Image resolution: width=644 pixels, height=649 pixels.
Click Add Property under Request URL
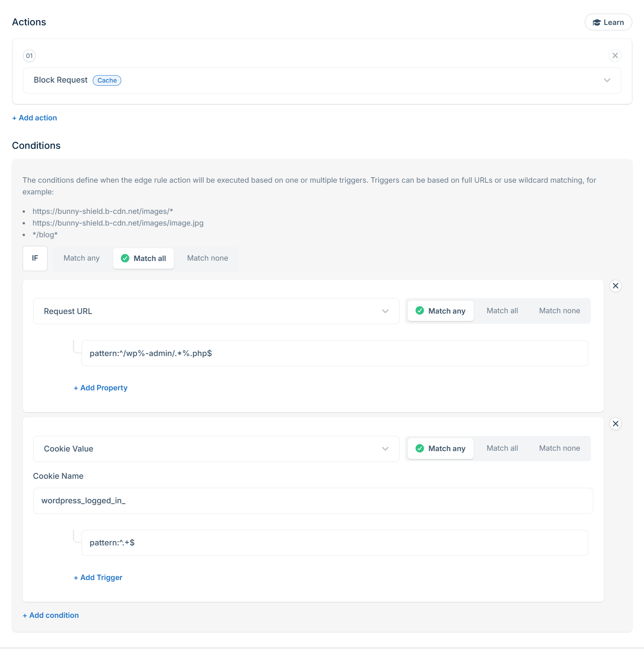[101, 388]
